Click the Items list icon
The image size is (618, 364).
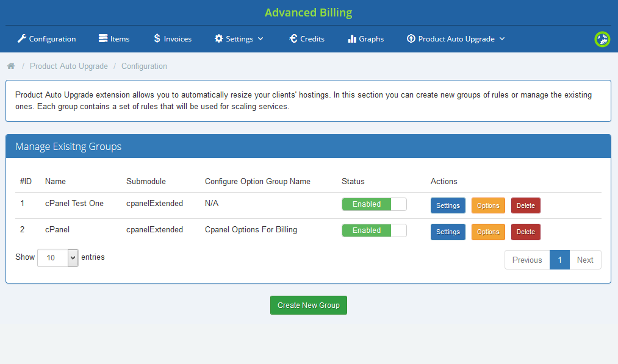pyautogui.click(x=103, y=38)
